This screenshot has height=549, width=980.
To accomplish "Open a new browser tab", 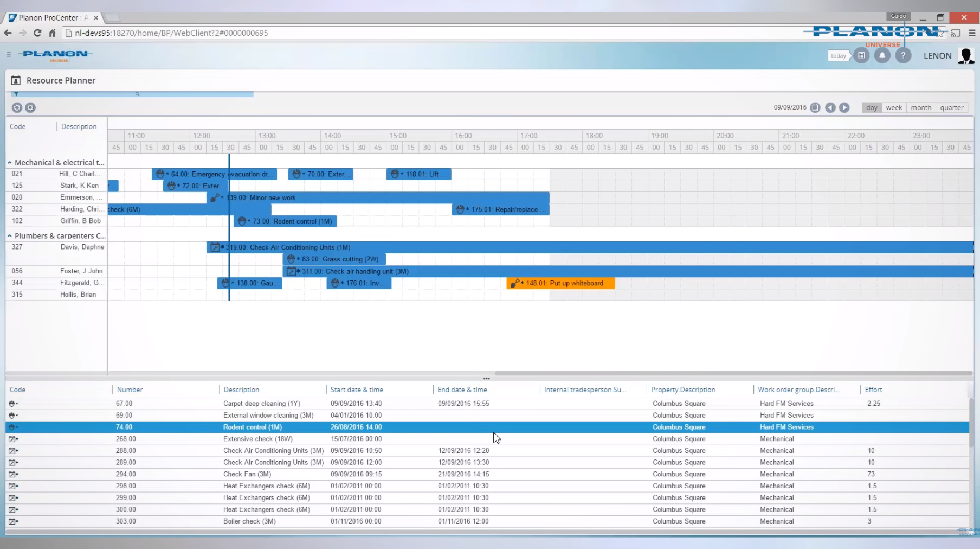I will point(112,18).
